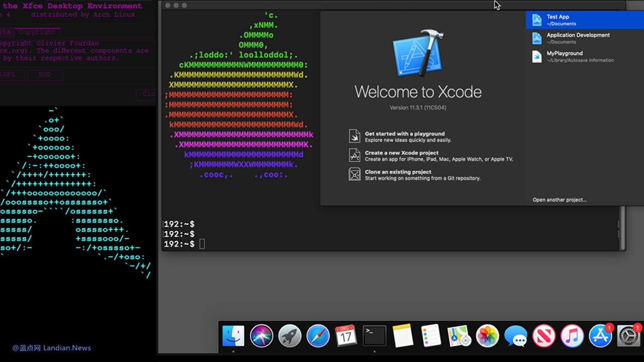The image size is (644, 362).
Task: Choose Create a new Xcode project
Action: [401, 153]
